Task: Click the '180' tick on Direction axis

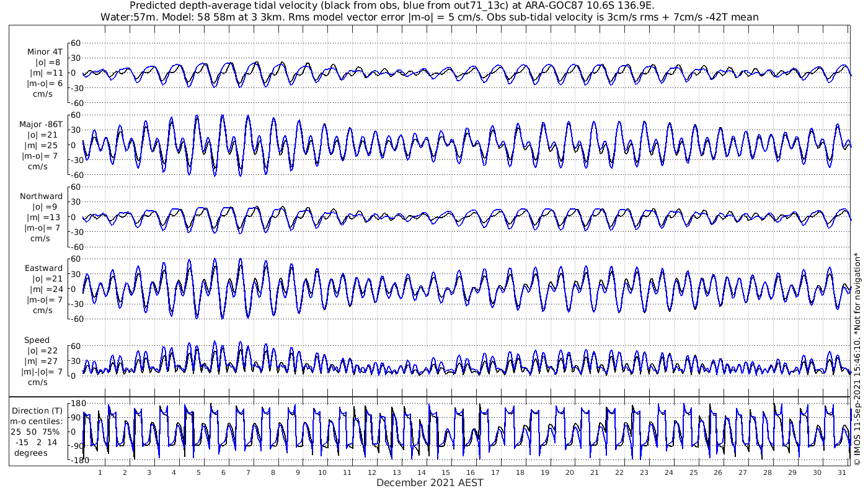Action: pyautogui.click(x=78, y=404)
